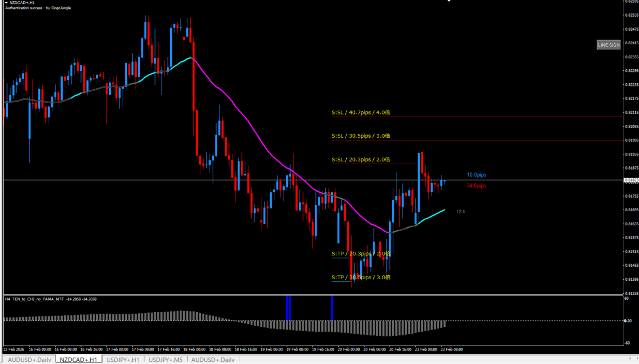This screenshot has width=639, height=364.
Task: Click the chart shift triangle marker at top
Action: [448, 2]
